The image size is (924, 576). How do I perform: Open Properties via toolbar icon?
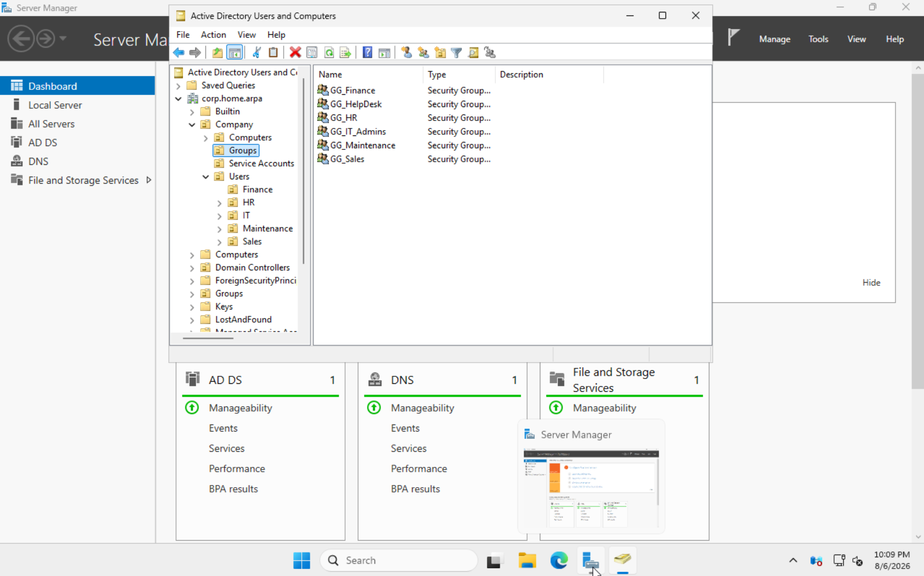click(312, 52)
